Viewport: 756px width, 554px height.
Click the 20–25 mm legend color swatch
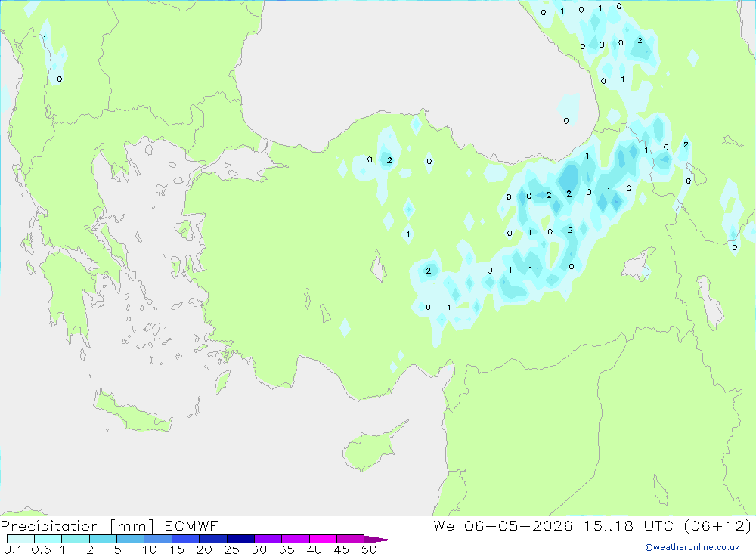(x=212, y=539)
